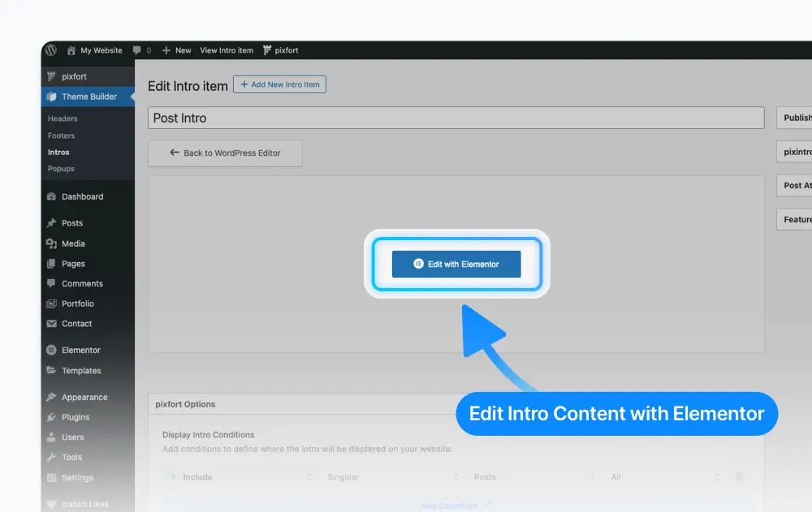
Task: Open the New menu in admin bar
Action: 176,50
